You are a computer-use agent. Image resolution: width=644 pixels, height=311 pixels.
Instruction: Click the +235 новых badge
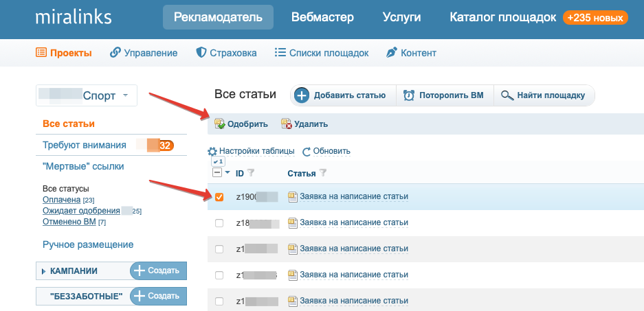(x=595, y=18)
